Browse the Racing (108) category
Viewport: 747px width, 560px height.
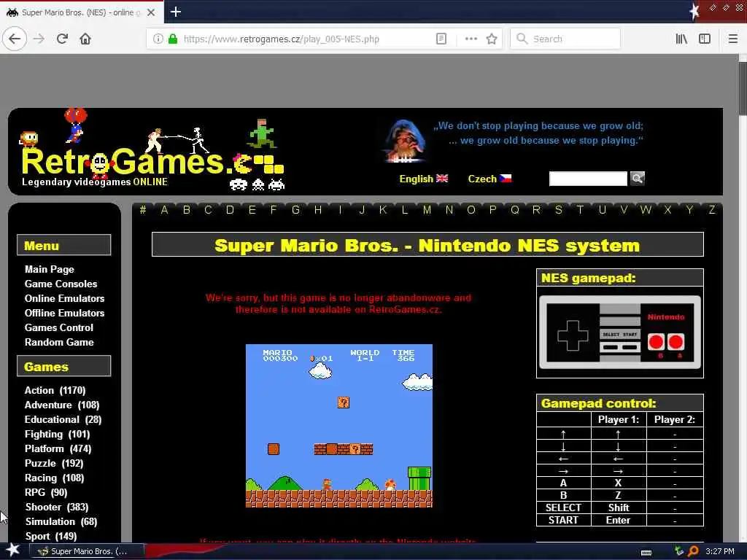(x=54, y=478)
